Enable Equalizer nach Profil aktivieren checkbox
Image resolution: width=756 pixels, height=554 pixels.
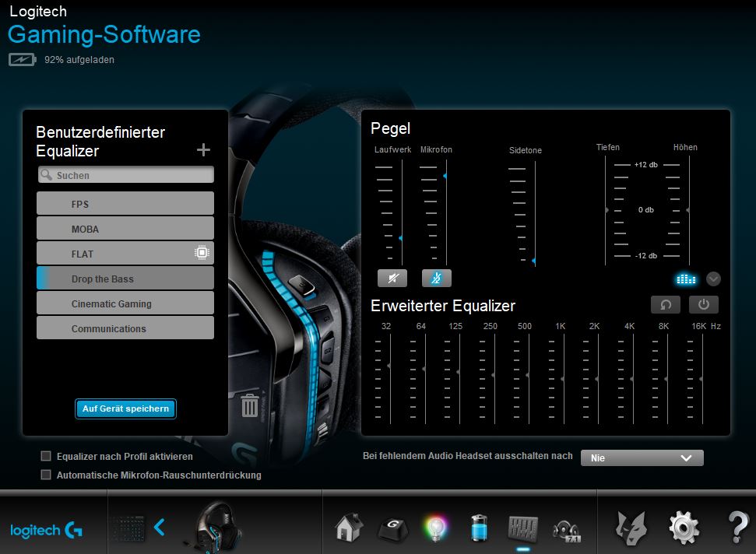[46, 456]
